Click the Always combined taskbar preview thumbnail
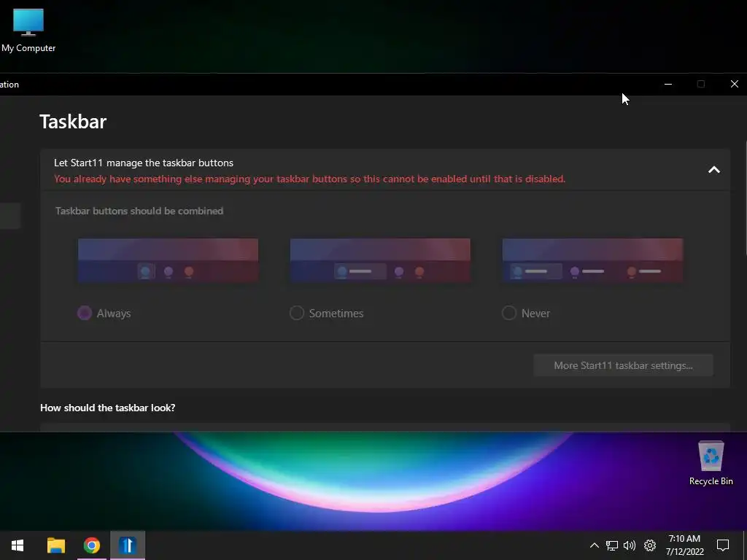Image resolution: width=747 pixels, height=560 pixels. (169, 260)
